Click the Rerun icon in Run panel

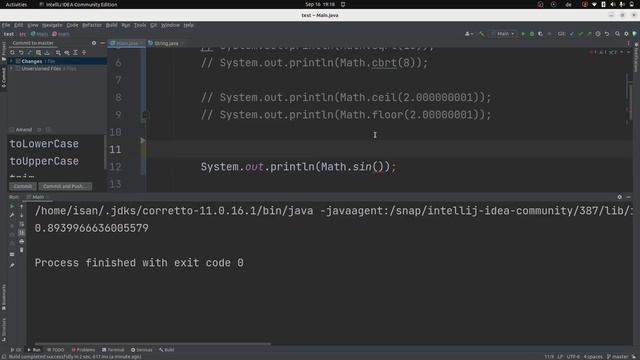12,207
